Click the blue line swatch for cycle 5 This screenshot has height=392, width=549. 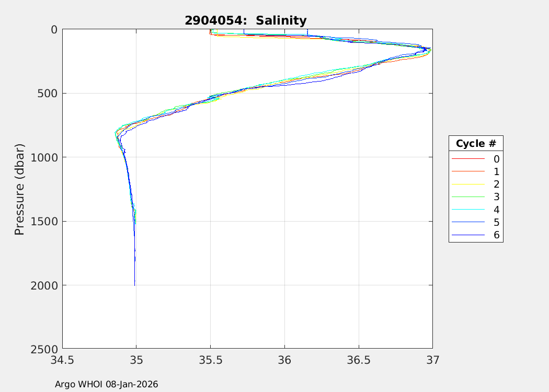pos(468,223)
